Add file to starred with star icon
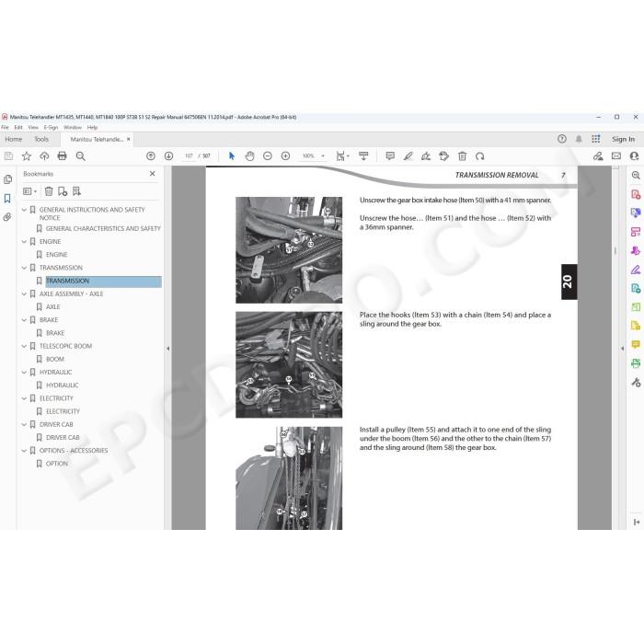This screenshot has width=644, height=644. click(27, 156)
